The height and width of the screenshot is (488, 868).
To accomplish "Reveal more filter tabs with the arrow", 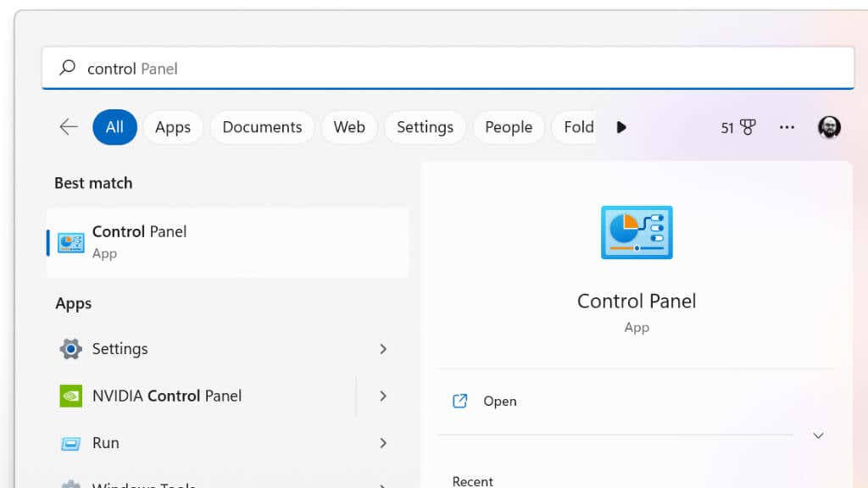I will click(x=621, y=127).
